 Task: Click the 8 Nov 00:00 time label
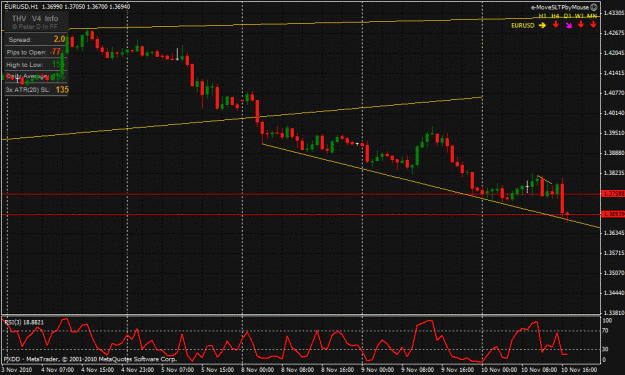(257, 370)
